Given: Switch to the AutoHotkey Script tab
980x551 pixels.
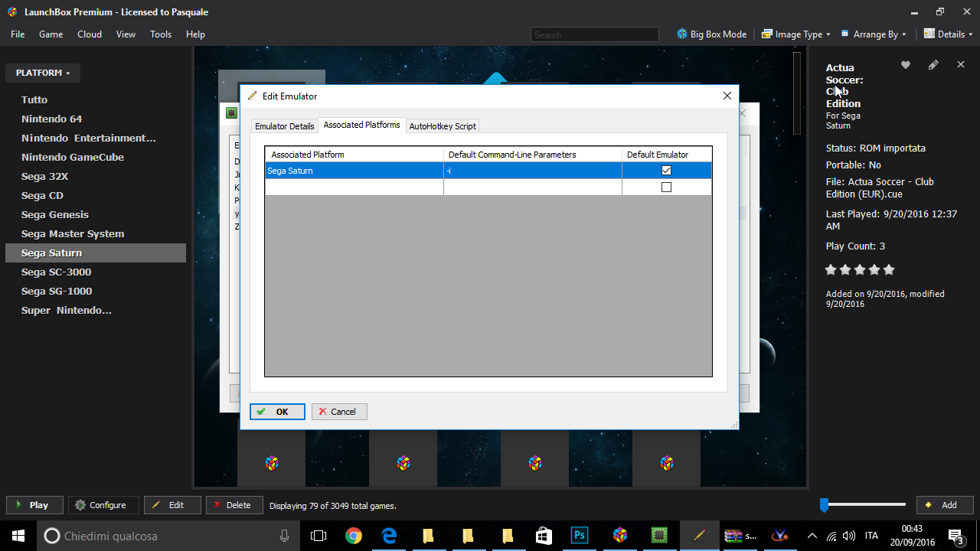Looking at the screenshot, I should (443, 126).
